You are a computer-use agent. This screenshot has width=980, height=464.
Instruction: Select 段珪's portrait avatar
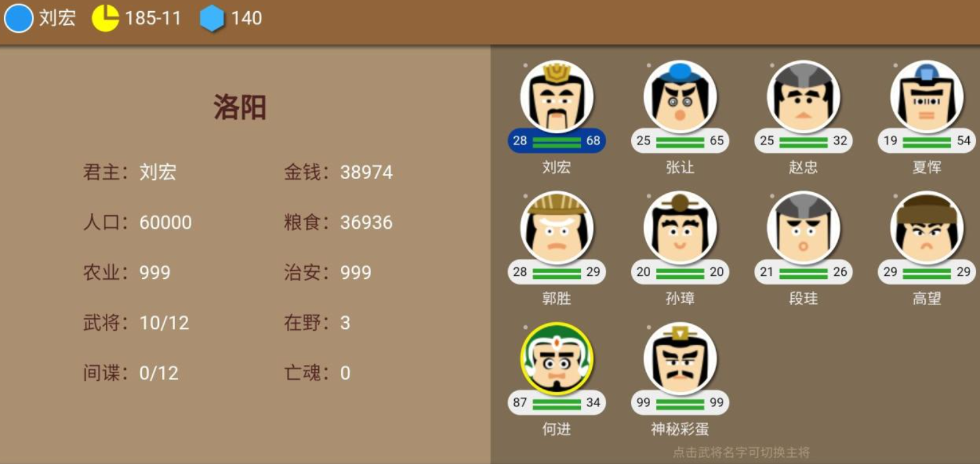[x=804, y=228]
